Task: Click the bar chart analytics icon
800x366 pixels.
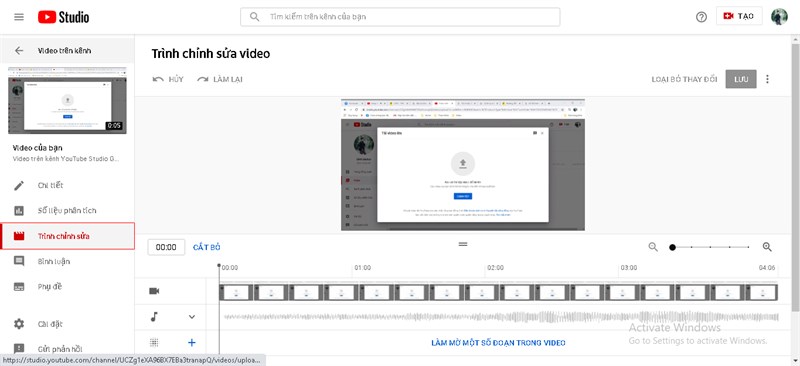Action: (19, 210)
